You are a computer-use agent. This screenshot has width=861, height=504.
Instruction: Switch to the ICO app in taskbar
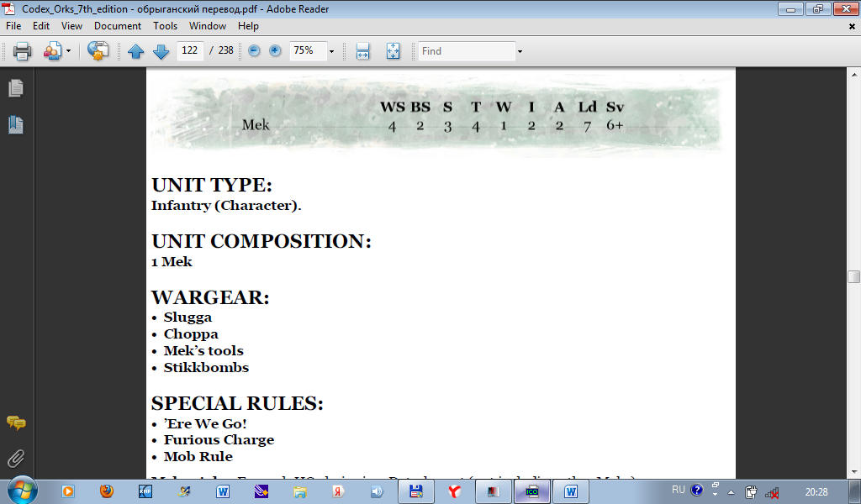click(x=531, y=491)
